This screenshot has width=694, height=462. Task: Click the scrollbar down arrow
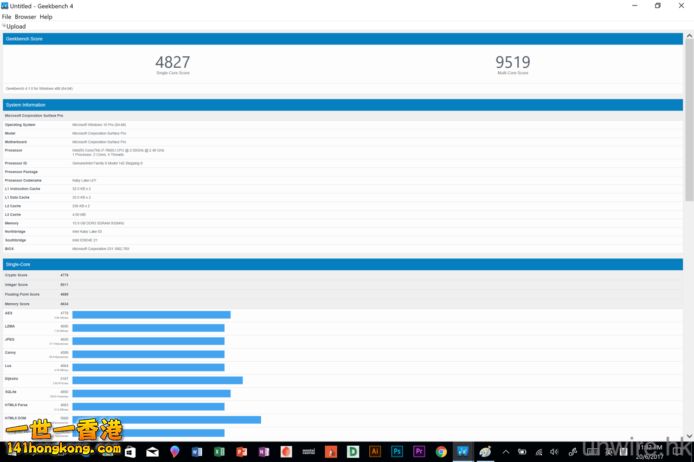coord(689,436)
